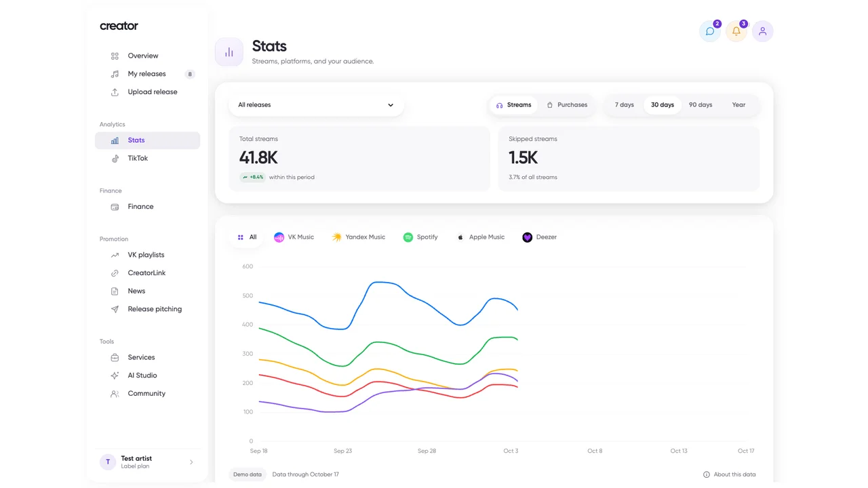The width and height of the screenshot is (868, 488).
Task: Filter chart by Spotify
Action: tap(420, 237)
